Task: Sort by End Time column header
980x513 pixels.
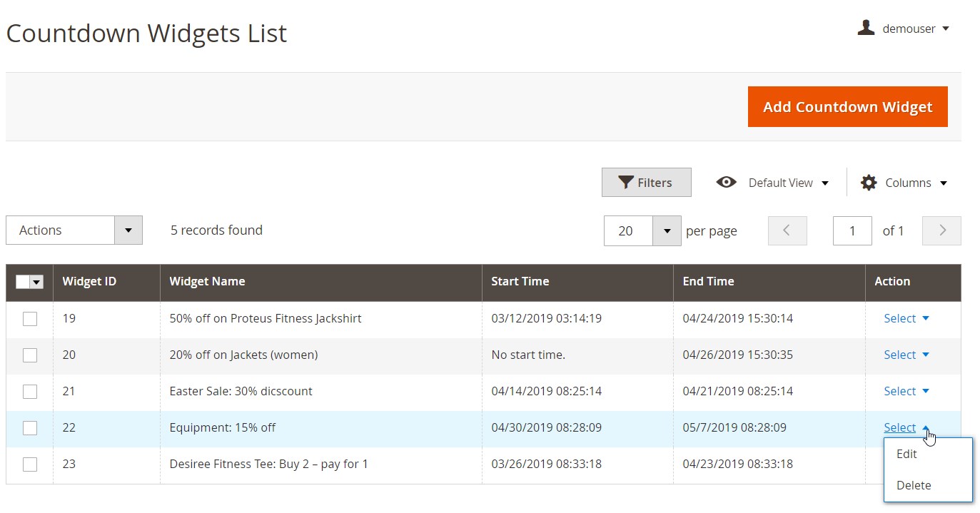Action: pos(769,282)
